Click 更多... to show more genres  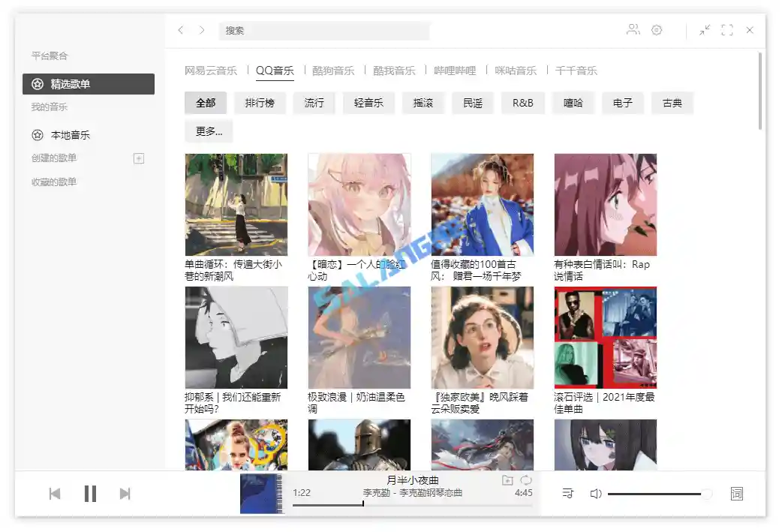[207, 131]
